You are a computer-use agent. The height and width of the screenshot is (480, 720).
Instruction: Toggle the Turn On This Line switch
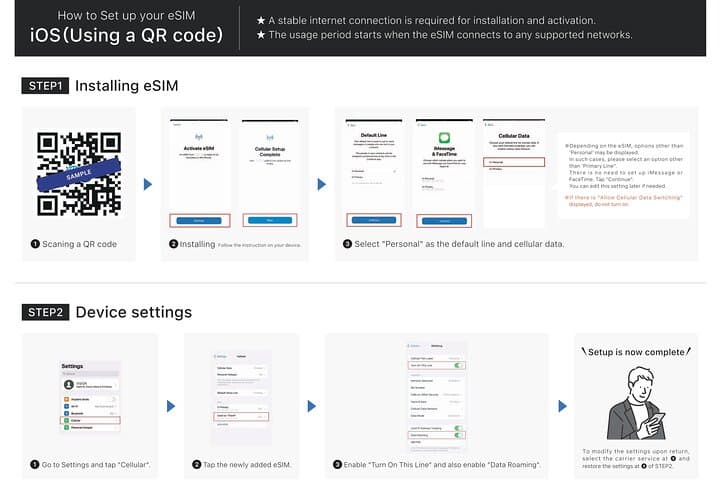(458, 365)
